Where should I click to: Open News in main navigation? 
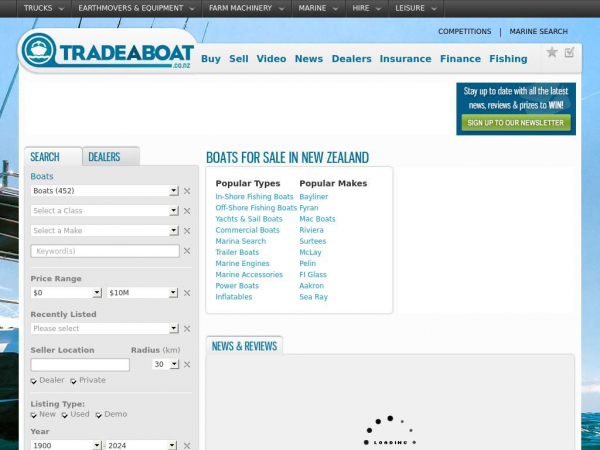pos(309,59)
